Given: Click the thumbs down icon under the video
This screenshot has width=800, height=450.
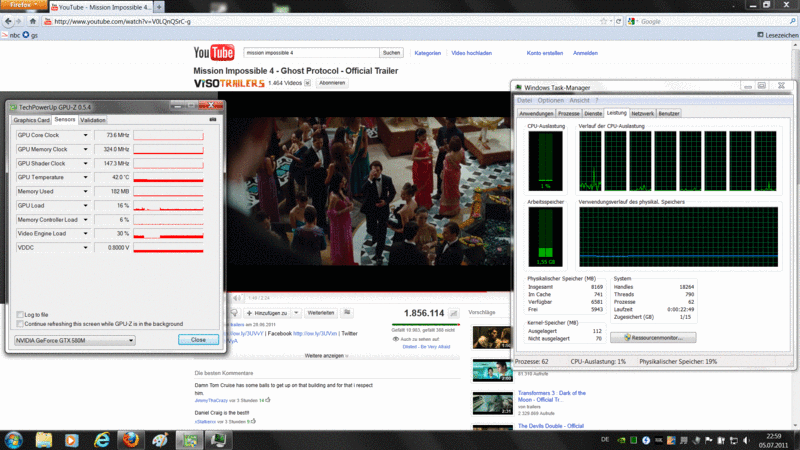Looking at the screenshot, I should coord(234,313).
